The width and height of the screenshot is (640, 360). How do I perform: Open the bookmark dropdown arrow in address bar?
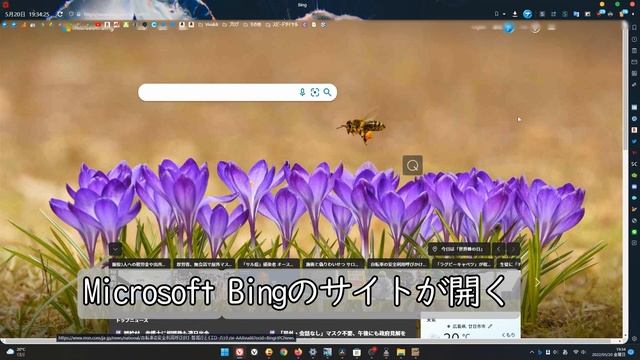(504, 14)
